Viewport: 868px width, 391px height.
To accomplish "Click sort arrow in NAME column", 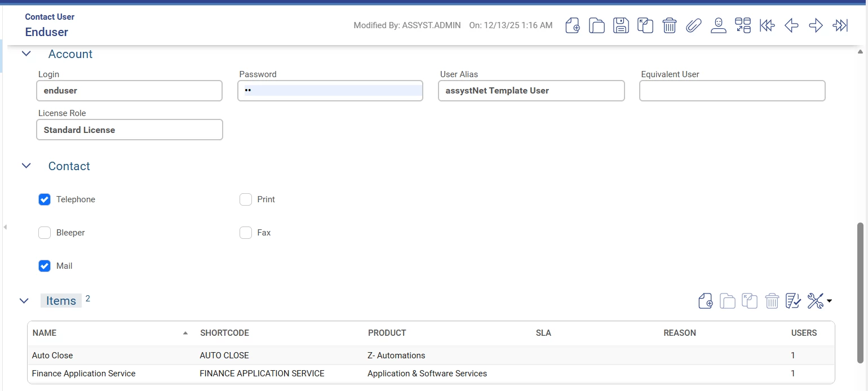I will point(185,333).
